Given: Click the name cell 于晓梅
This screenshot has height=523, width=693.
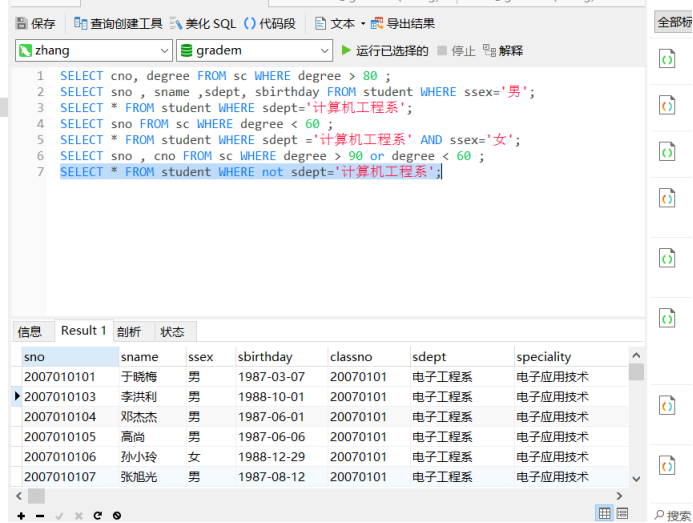Looking at the screenshot, I should (x=152, y=377).
